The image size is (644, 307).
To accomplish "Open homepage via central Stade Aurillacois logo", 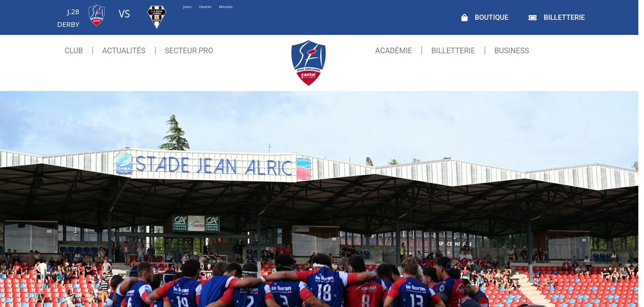I will pyautogui.click(x=308, y=63).
